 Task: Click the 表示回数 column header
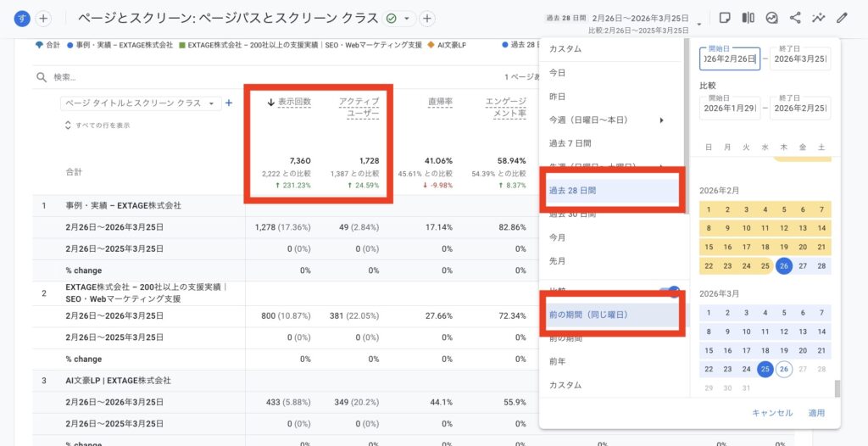pos(294,102)
